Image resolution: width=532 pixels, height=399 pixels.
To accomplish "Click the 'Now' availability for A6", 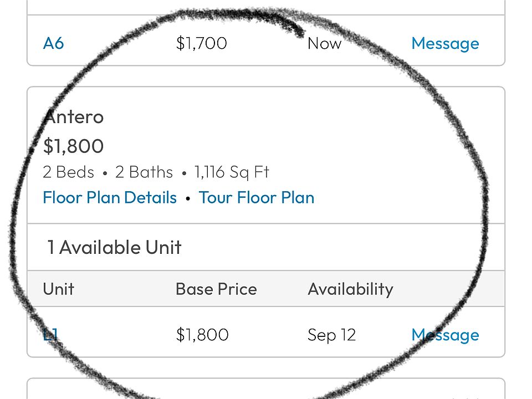I will pyautogui.click(x=324, y=43).
